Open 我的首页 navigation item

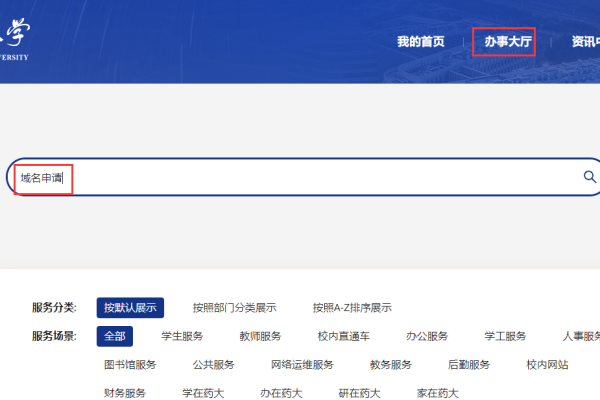pyautogui.click(x=421, y=41)
